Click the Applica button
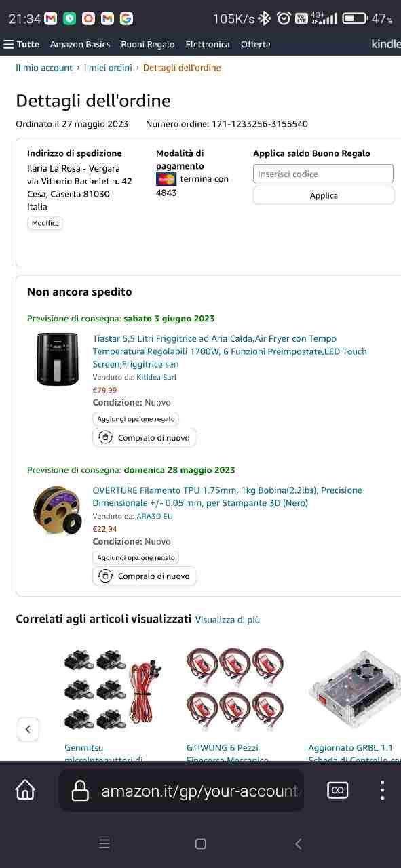 [x=324, y=195]
